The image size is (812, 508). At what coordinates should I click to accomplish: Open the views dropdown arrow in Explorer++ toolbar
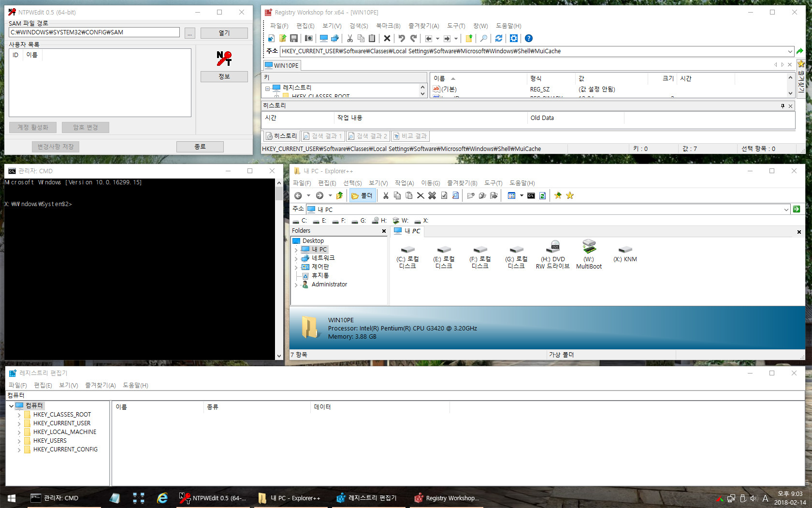(x=522, y=195)
